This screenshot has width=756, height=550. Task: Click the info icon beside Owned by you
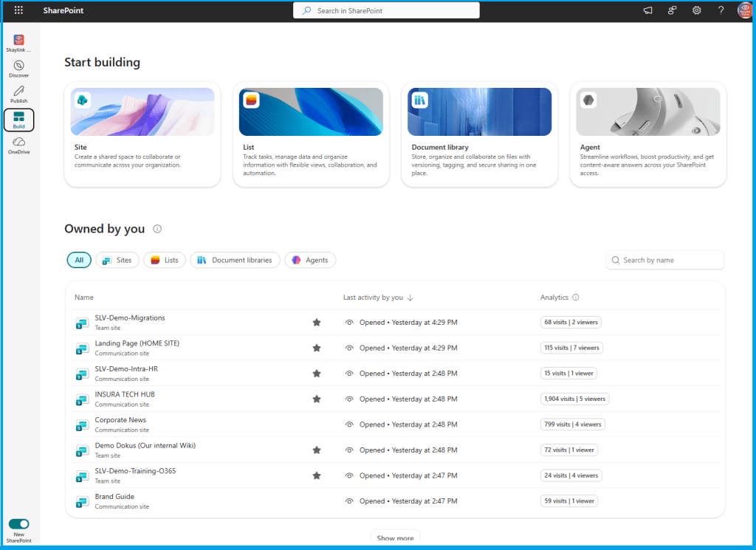[157, 229]
